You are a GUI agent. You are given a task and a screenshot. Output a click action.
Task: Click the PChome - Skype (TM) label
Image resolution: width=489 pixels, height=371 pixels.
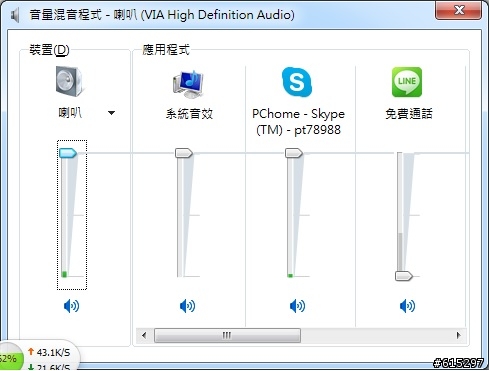[298, 122]
